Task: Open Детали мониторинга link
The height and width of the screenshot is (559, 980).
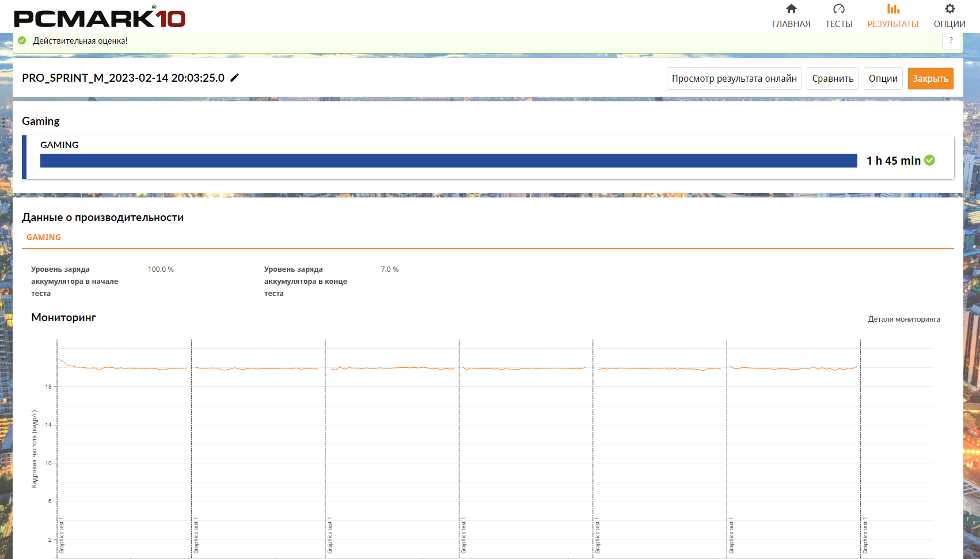Action: point(903,320)
